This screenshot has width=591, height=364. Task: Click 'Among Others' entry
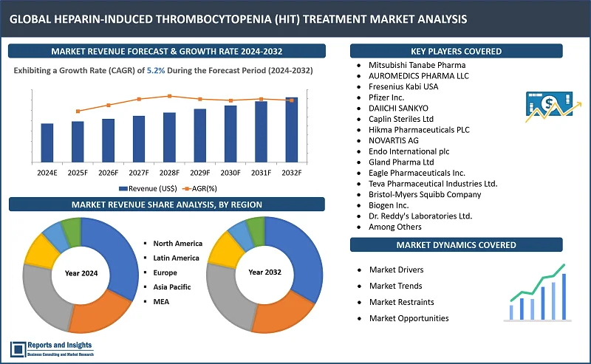coord(395,227)
